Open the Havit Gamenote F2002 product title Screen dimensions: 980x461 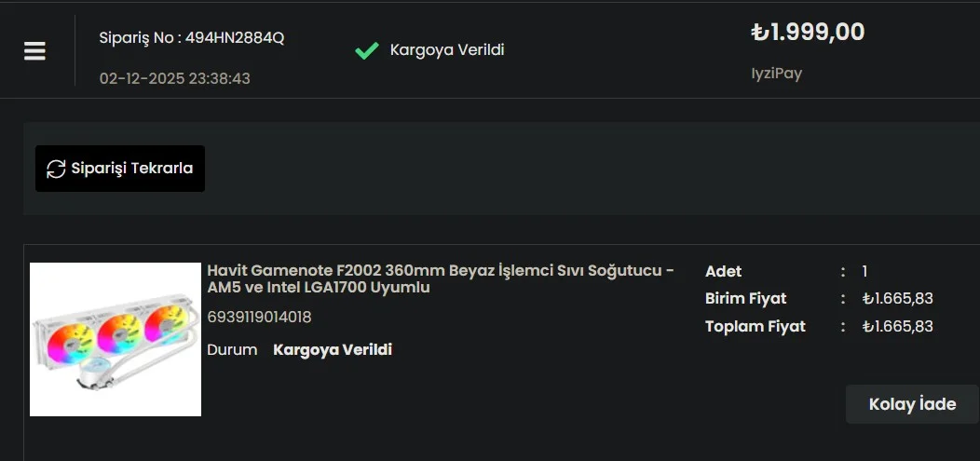pyautogui.click(x=440, y=278)
